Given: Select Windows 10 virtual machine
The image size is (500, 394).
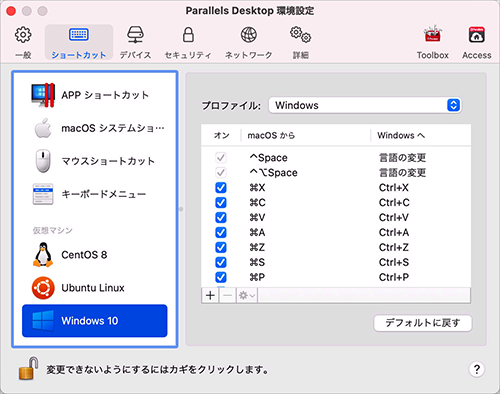Looking at the screenshot, I should [x=95, y=321].
